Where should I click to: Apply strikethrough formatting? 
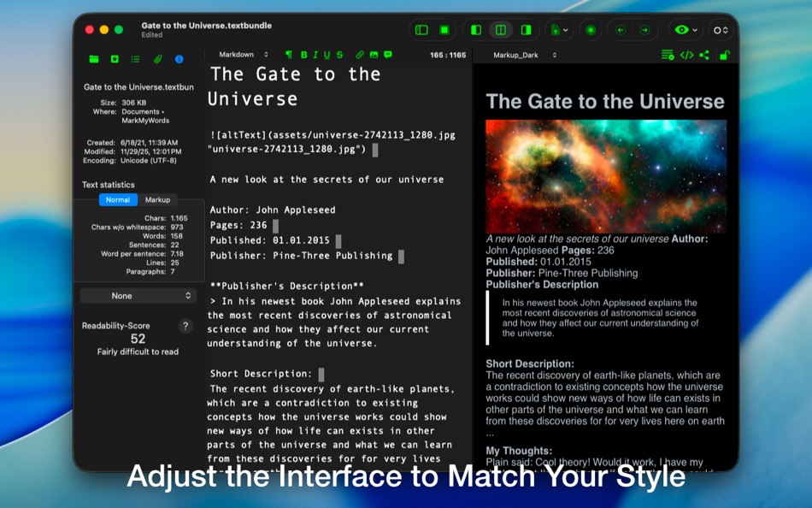click(x=339, y=54)
